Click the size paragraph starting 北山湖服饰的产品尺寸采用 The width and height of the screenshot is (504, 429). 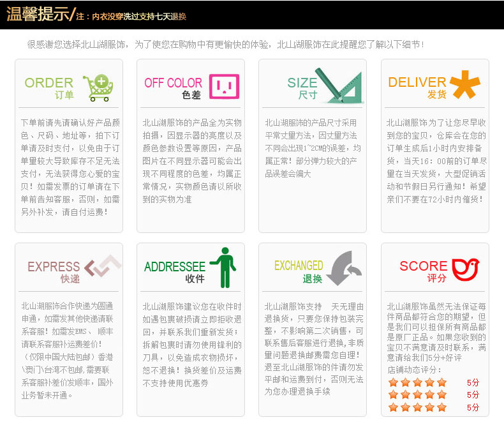coord(313,148)
